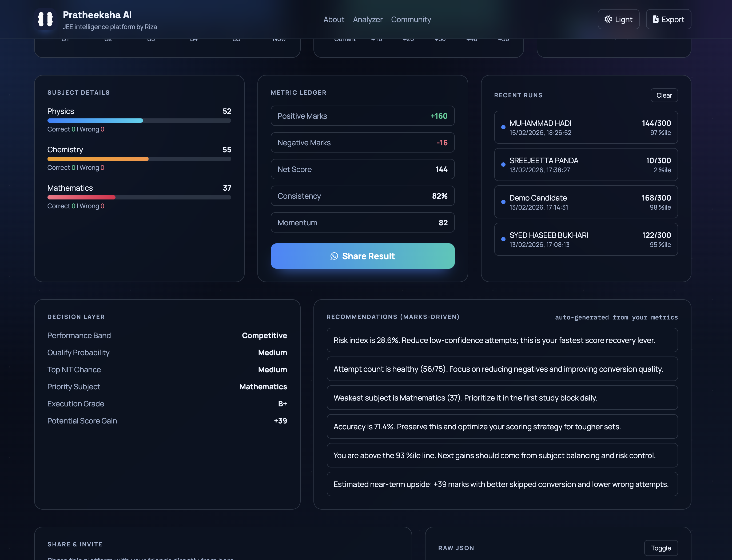This screenshot has width=732, height=560.
Task: Click the status dot beside SYED HASEEB BUKHARI
Action: tap(503, 239)
